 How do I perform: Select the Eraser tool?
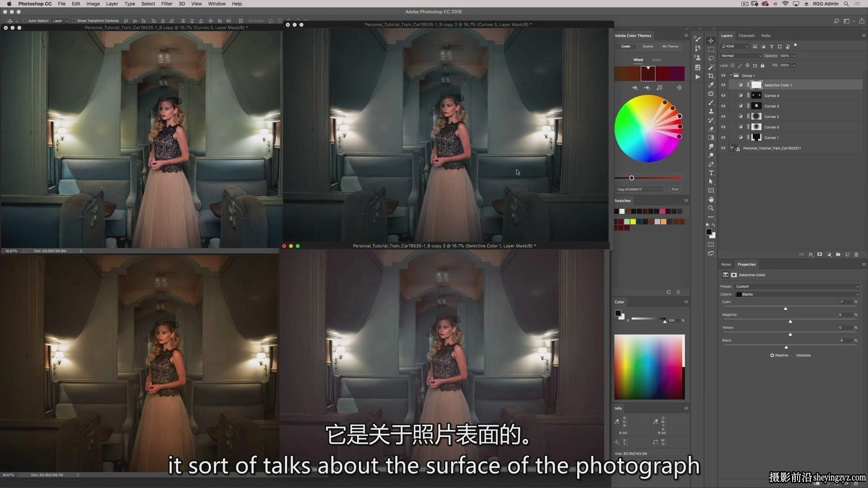tap(711, 129)
